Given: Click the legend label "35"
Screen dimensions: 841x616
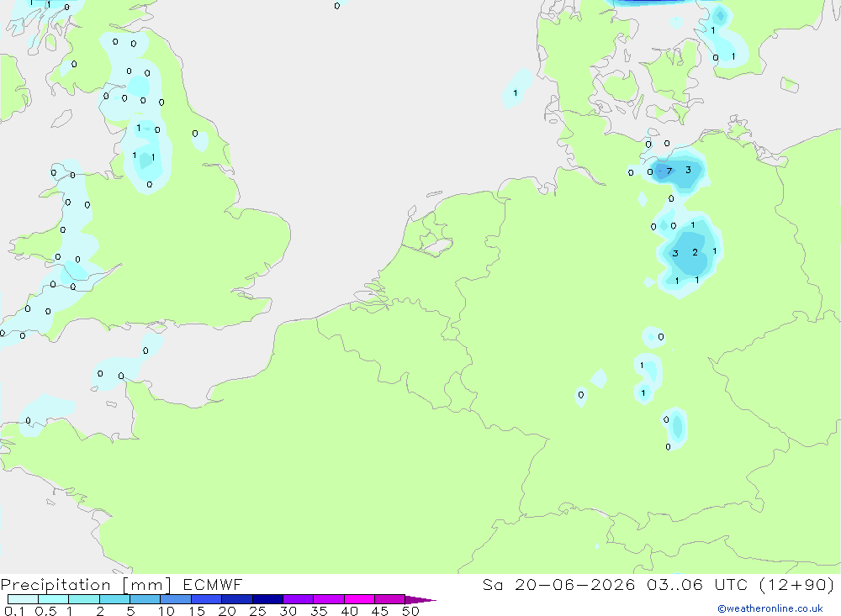Looking at the screenshot, I should [319, 611].
